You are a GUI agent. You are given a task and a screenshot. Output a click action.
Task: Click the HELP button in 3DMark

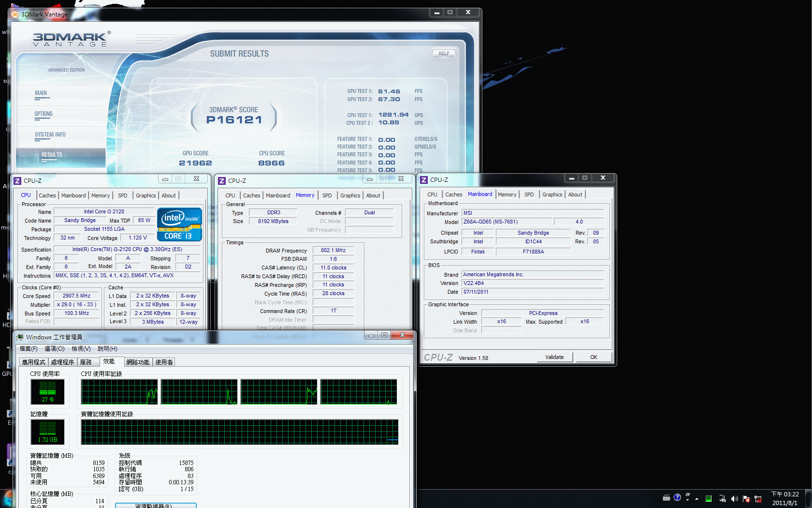click(x=444, y=54)
